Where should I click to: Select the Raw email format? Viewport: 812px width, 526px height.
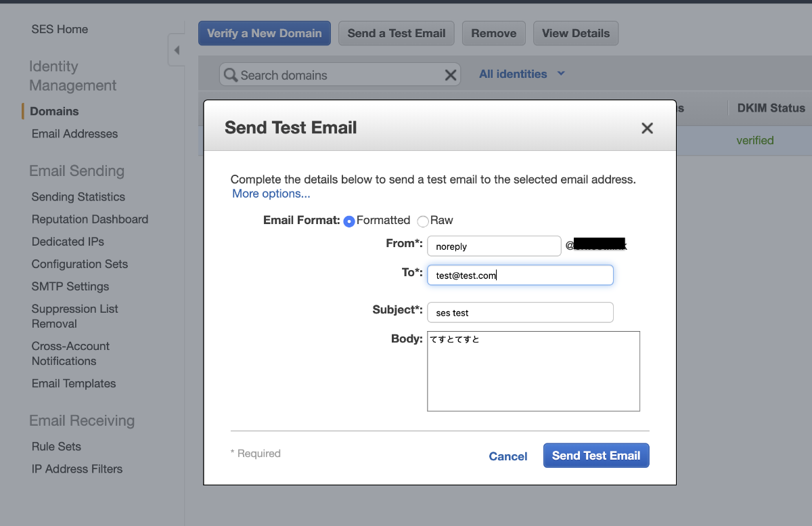(423, 221)
